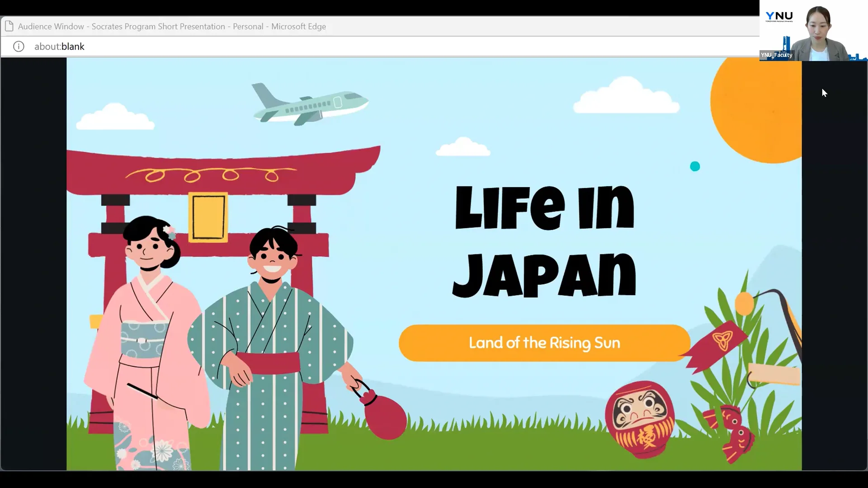Click the Land of the Rising Sun banner

(x=544, y=343)
